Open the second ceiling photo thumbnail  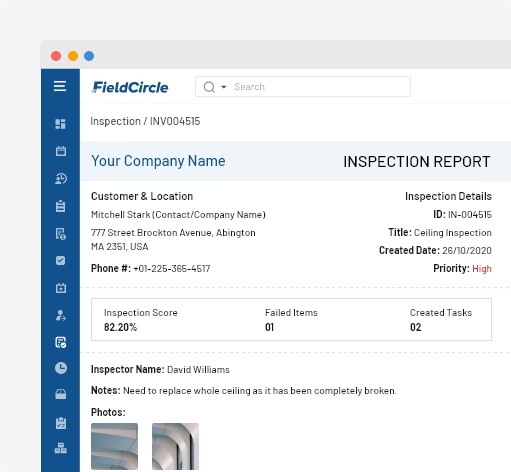175,446
